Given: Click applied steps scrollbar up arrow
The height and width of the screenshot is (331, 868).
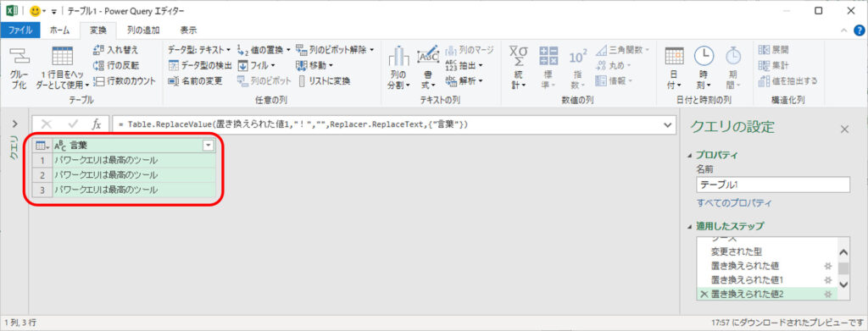Looking at the screenshot, I should tap(843, 252).
